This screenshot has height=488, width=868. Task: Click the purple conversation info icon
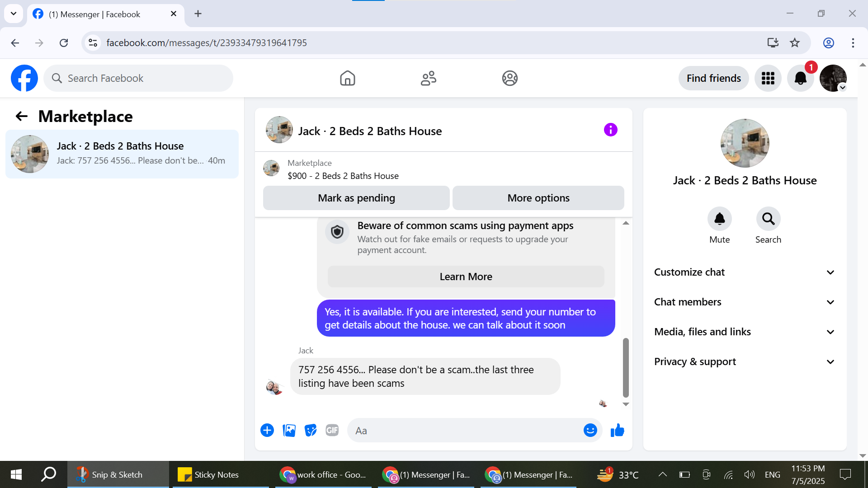[610, 130]
